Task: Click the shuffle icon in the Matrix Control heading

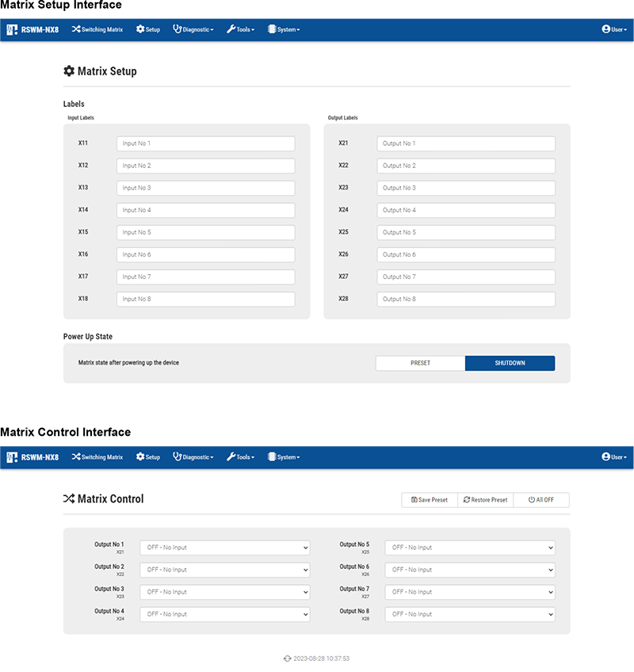Action: pyautogui.click(x=69, y=499)
